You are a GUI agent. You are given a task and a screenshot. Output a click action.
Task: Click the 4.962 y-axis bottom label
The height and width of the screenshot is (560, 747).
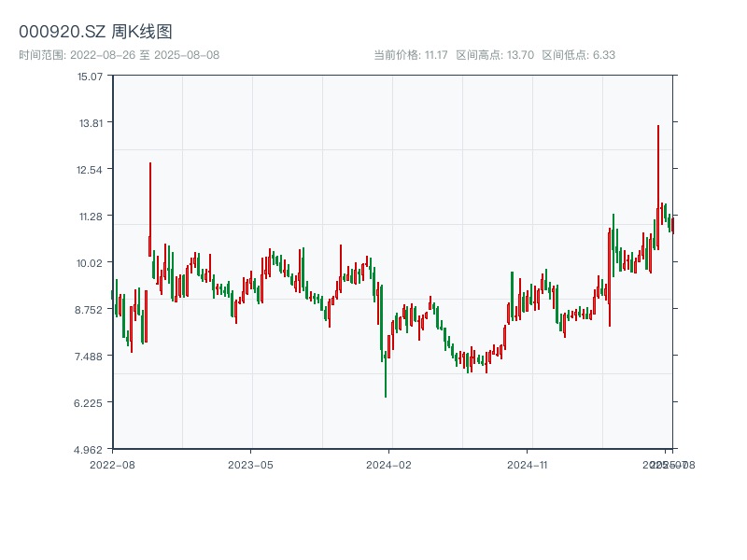(90, 449)
